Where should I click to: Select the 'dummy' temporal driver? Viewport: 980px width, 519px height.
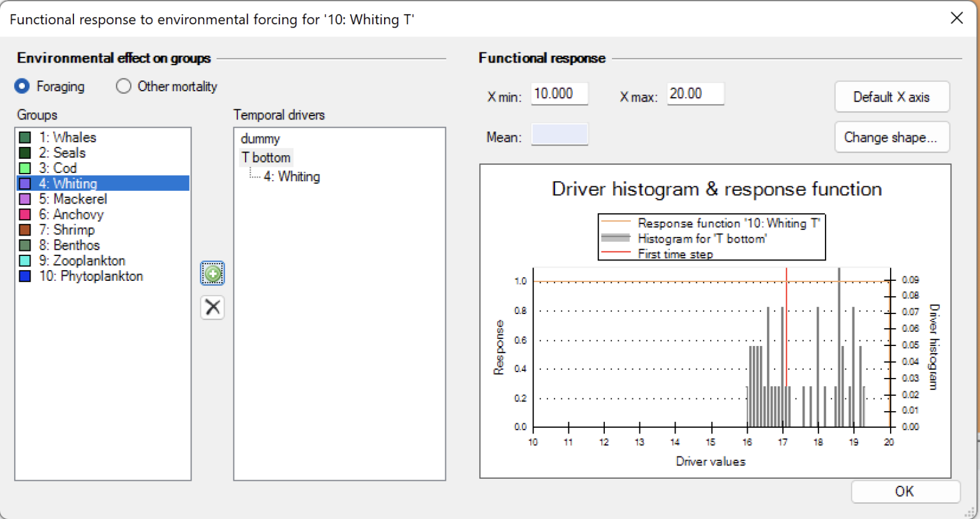coord(260,138)
